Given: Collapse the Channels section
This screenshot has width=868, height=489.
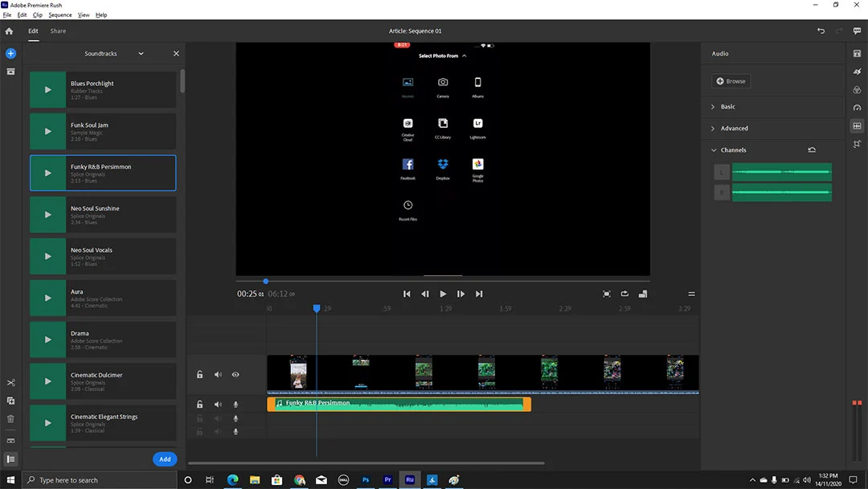Looking at the screenshot, I should click(714, 150).
